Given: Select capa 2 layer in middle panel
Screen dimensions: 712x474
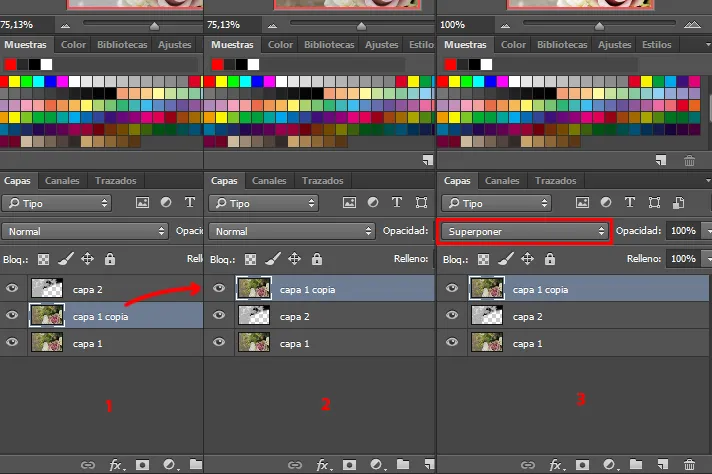Looking at the screenshot, I should (x=320, y=316).
